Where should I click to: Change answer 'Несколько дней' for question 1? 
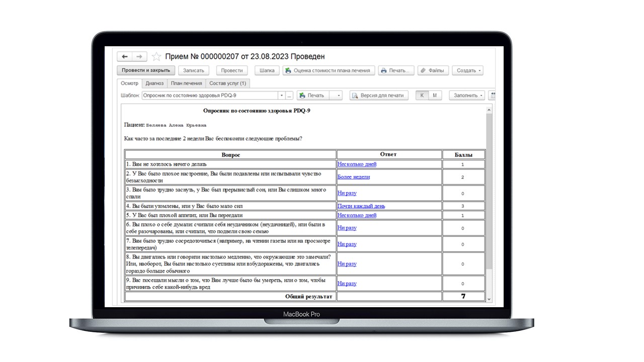point(357,164)
